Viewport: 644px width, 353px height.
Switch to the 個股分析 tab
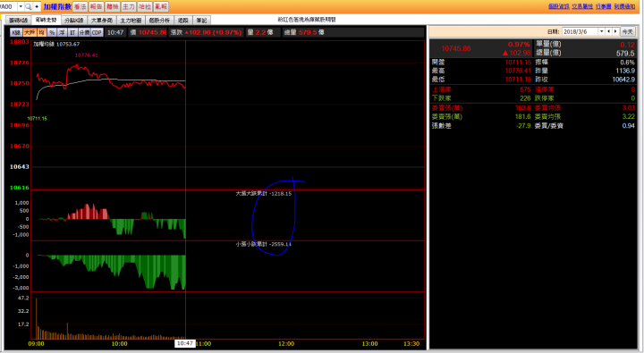click(159, 21)
